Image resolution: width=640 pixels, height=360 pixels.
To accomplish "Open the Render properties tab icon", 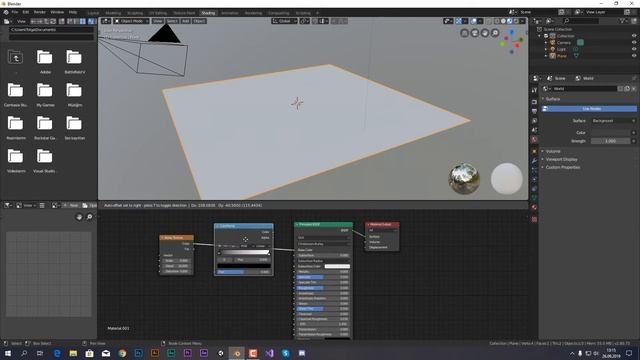I will [x=534, y=102].
